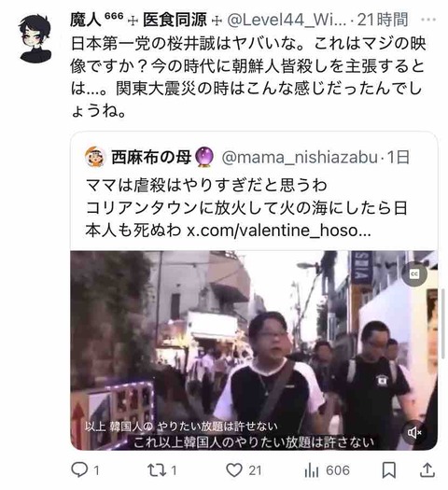Screen dimensions: 448x490
Task: Open the three-dot more options menu
Action: (428, 20)
